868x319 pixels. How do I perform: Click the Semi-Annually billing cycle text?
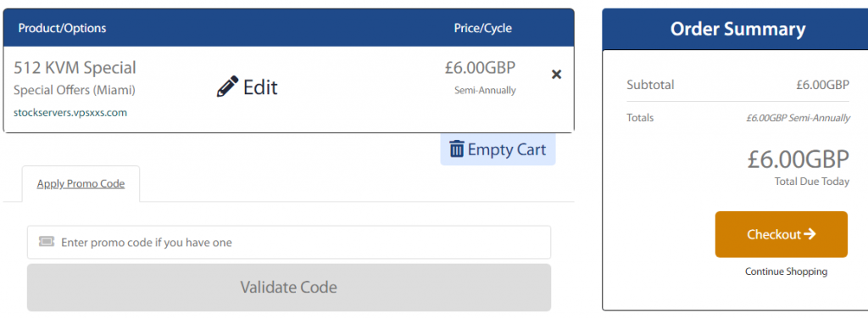[485, 90]
